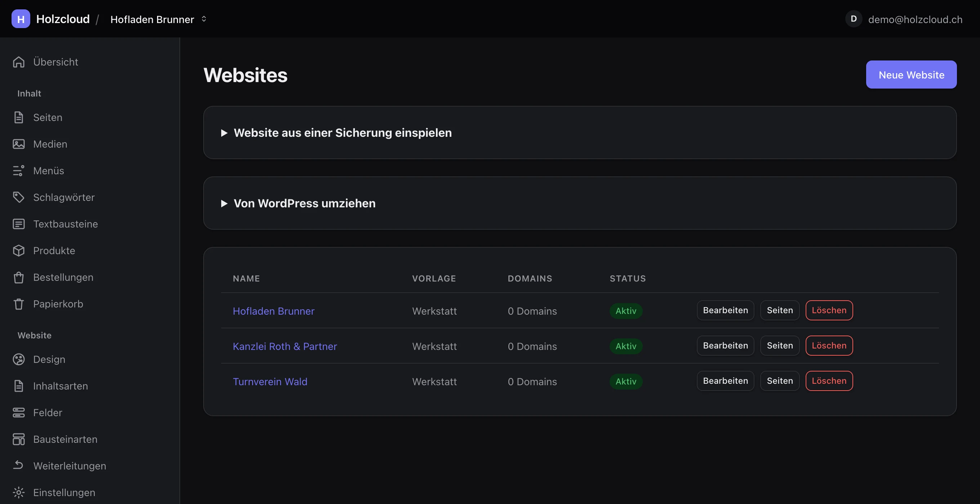
Task: Click the VORLAGE column header
Action: 434,279
